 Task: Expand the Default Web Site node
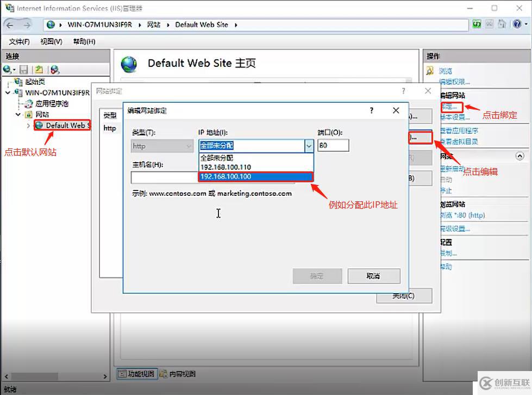28,126
